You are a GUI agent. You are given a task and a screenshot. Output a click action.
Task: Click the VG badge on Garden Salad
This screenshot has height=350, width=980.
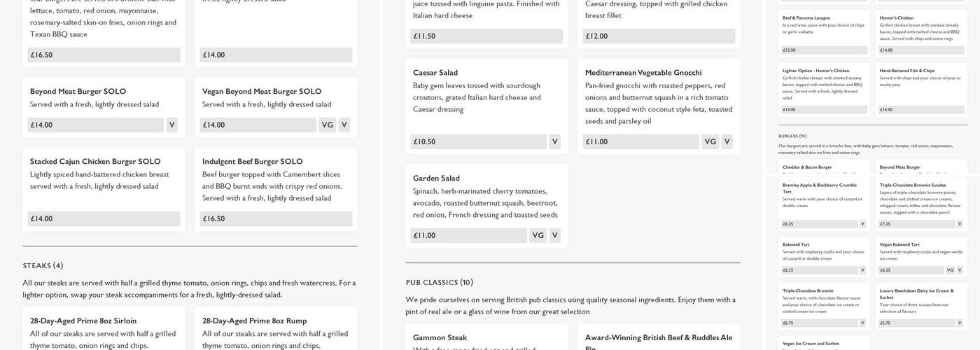pyautogui.click(x=538, y=236)
